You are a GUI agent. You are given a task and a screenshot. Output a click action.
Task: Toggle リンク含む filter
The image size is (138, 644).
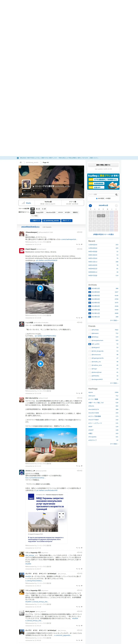[x=35, y=216]
